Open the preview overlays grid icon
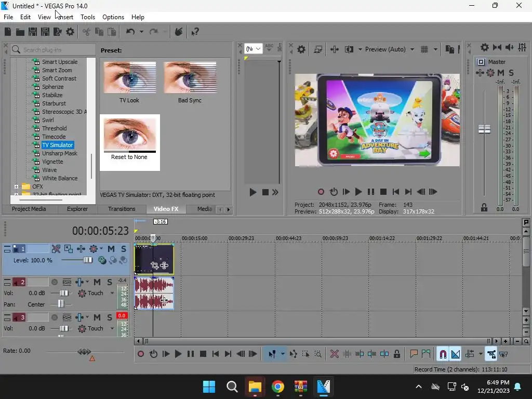The height and width of the screenshot is (399, 532). pyautogui.click(x=424, y=49)
